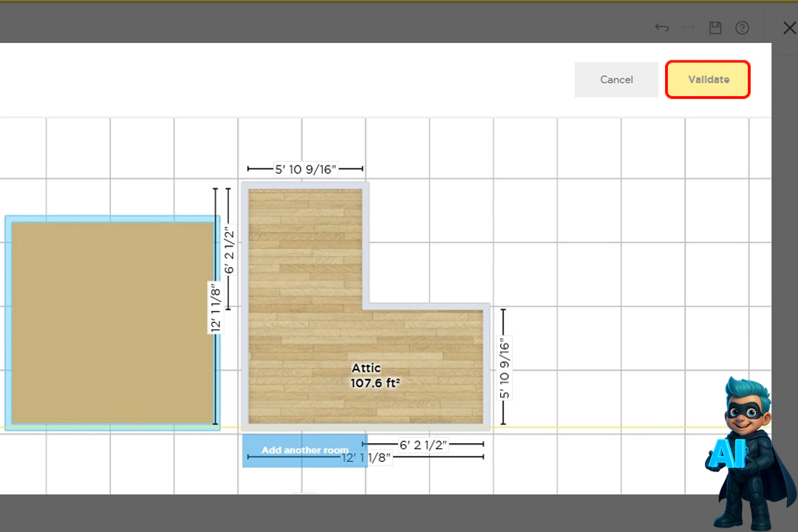Edit the 5' 10 9/16" dimension above the room
This screenshot has width=798, height=532.
[305, 169]
